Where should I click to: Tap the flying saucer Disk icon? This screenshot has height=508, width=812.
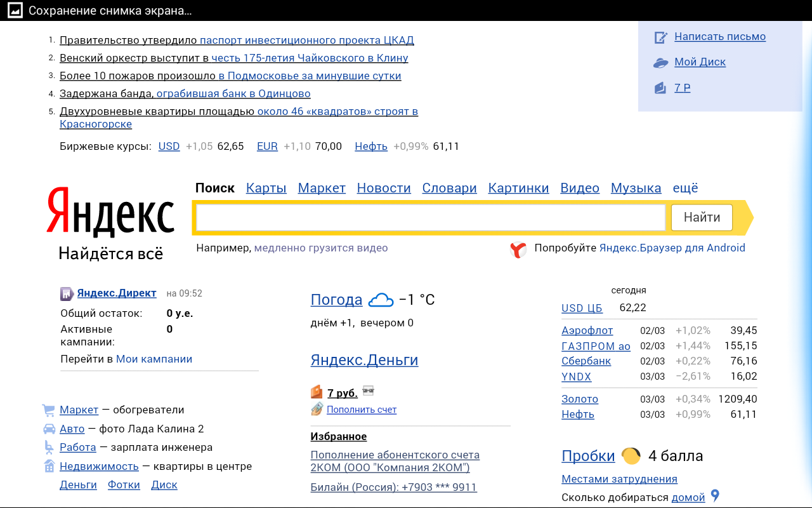tap(661, 63)
